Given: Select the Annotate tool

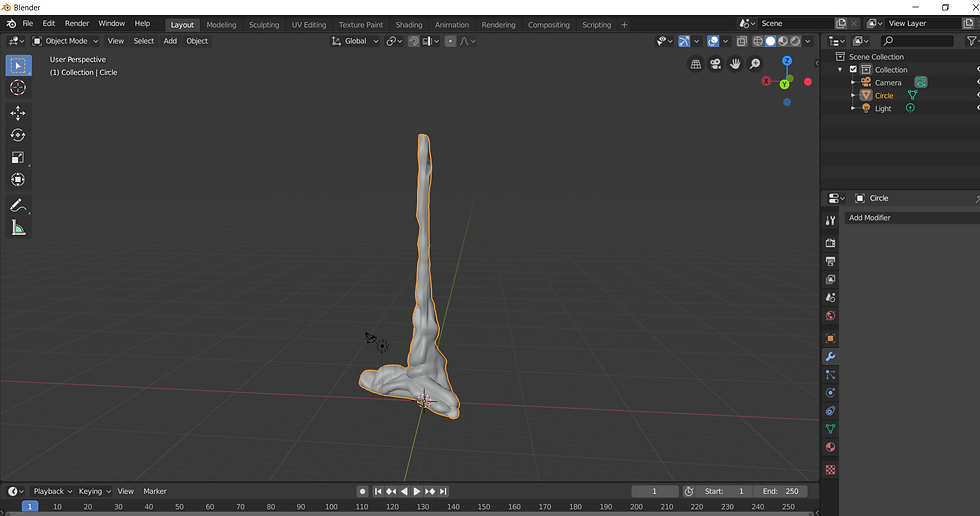Looking at the screenshot, I should tap(18, 206).
